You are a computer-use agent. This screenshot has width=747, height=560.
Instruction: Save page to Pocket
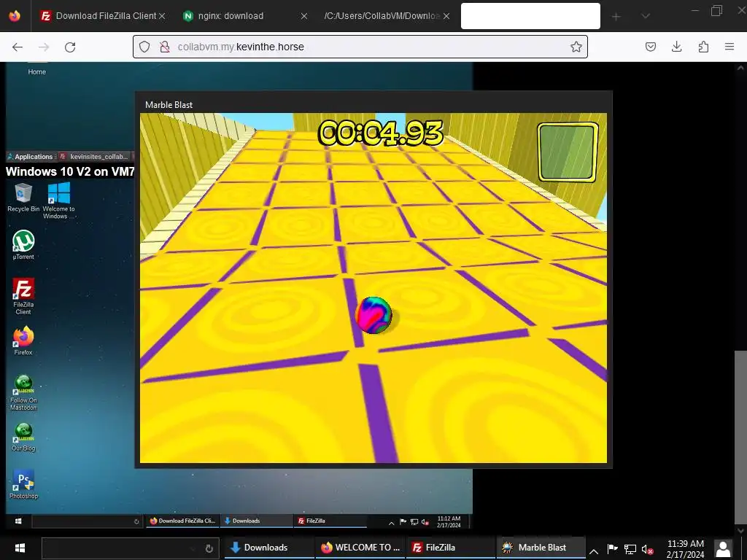point(650,47)
